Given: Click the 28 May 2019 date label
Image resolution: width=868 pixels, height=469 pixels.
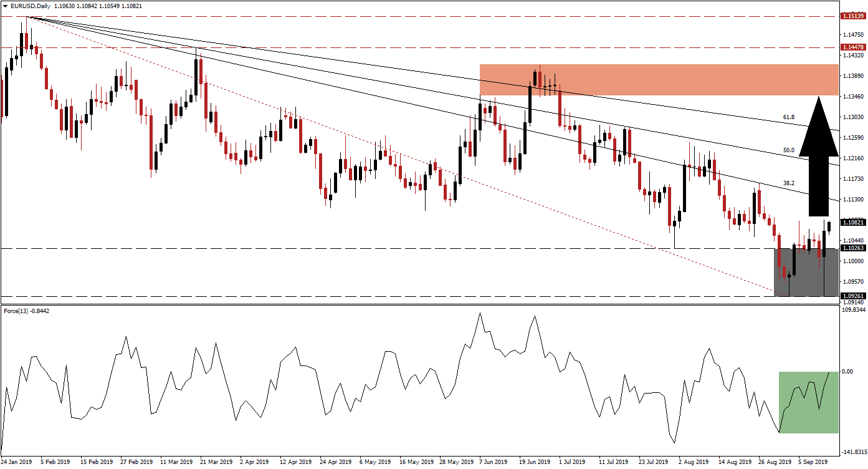Looking at the screenshot, I should (457, 463).
